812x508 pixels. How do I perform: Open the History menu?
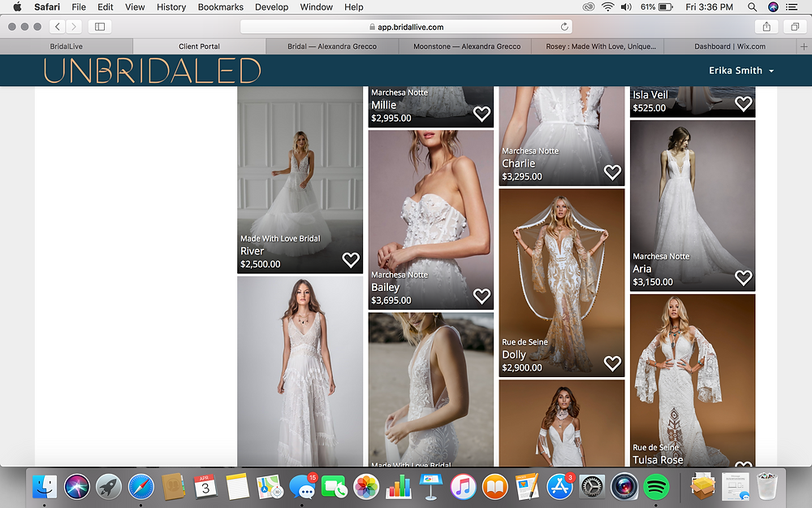pos(171,7)
